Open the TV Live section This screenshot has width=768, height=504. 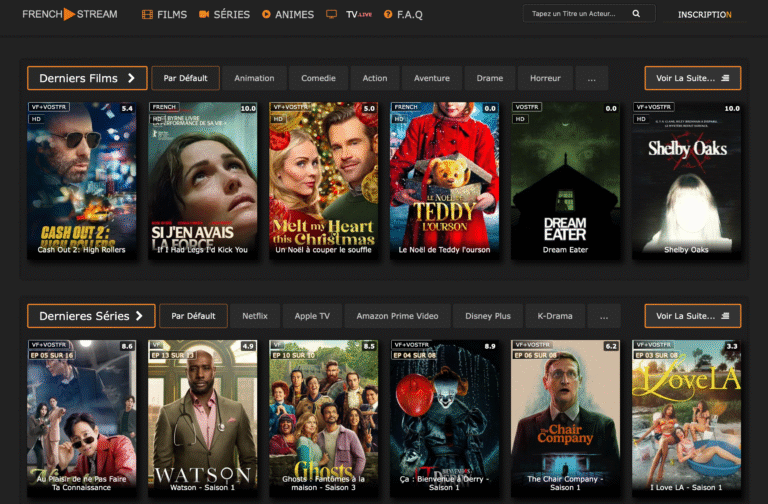[x=348, y=15]
